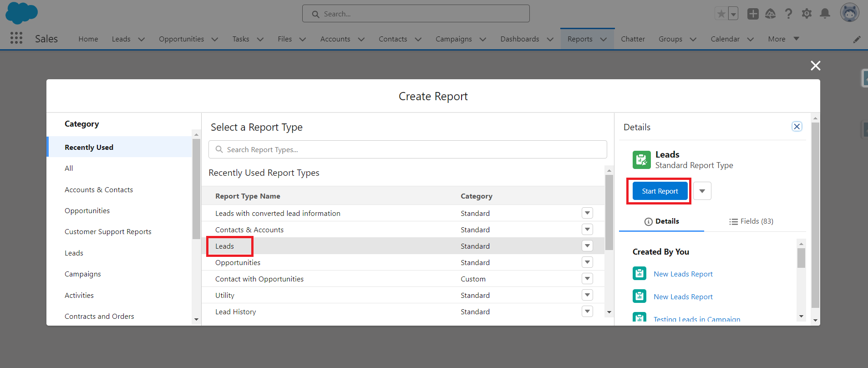
Task: Open the user profile avatar
Action: (850, 13)
